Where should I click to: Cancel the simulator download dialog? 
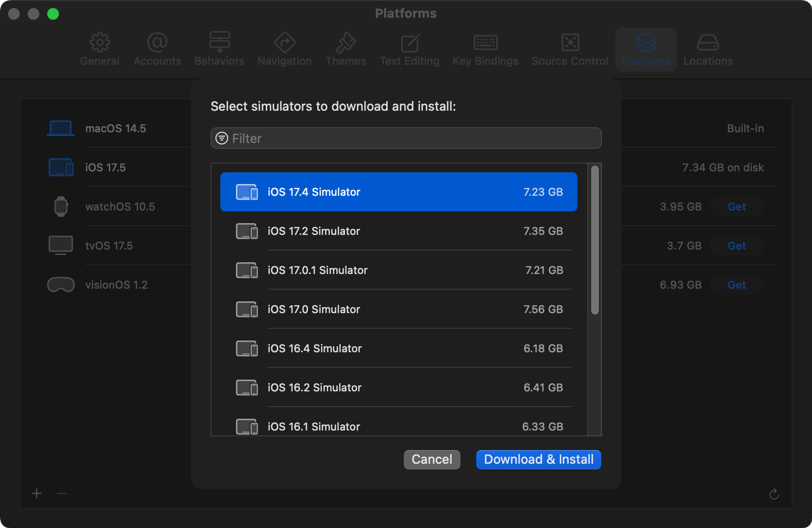point(431,460)
